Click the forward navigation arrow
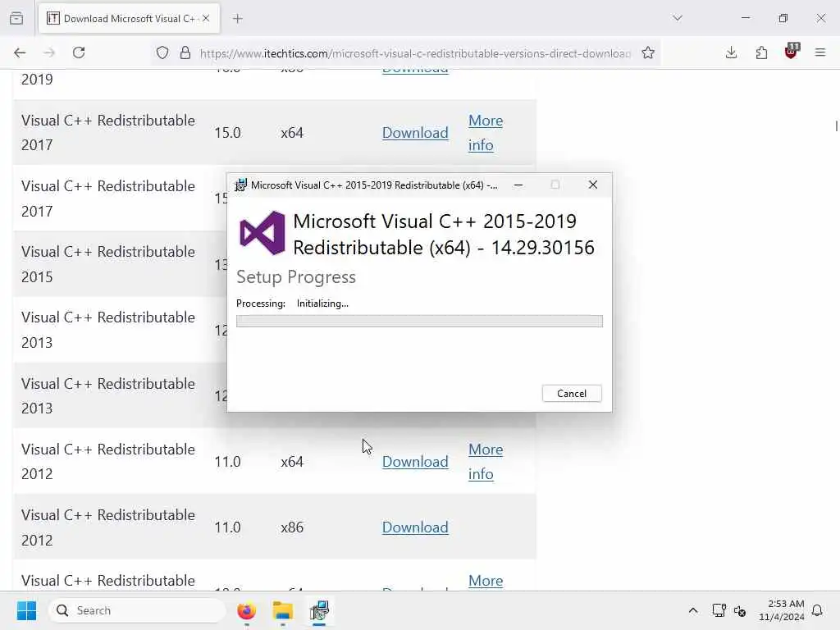Image resolution: width=840 pixels, height=630 pixels. click(x=49, y=52)
